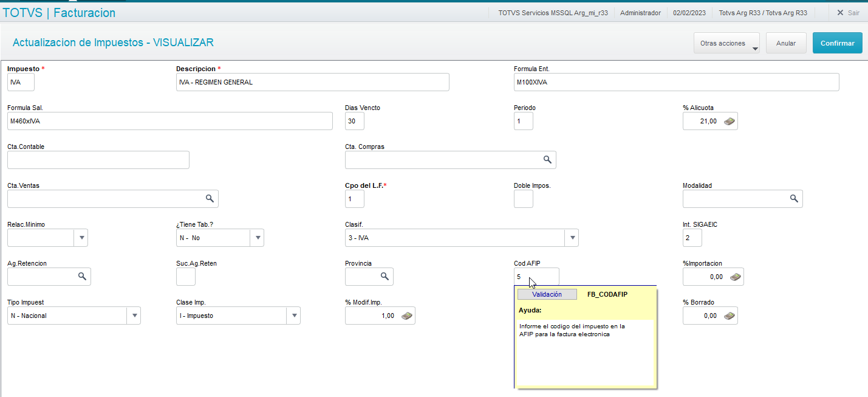Click the Impuesto field containing IVA
Viewport: 868px width, 397px height.
[x=21, y=82]
